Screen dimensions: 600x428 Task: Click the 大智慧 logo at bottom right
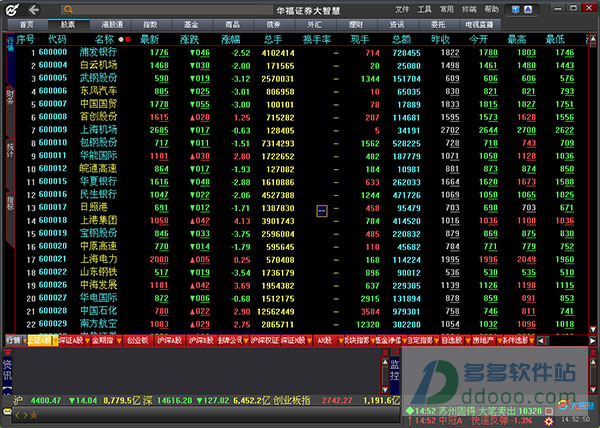pyautogui.click(x=576, y=405)
